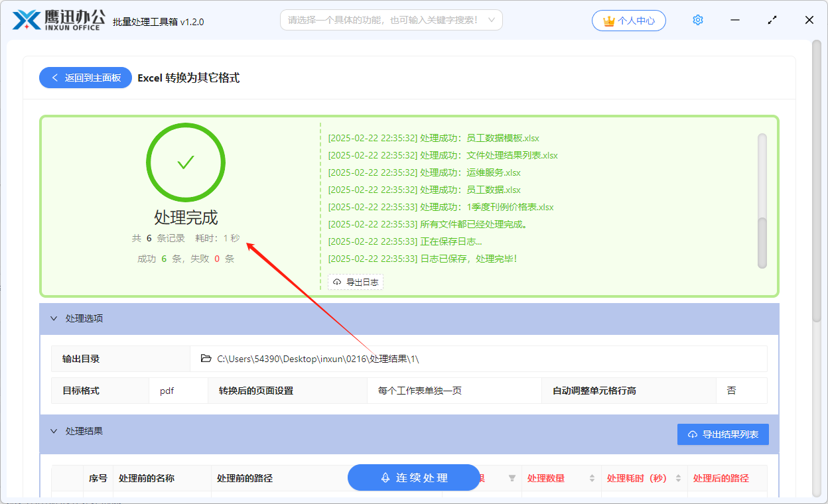Open the 个人中心 personal center
This screenshot has height=504, width=828.
point(629,21)
